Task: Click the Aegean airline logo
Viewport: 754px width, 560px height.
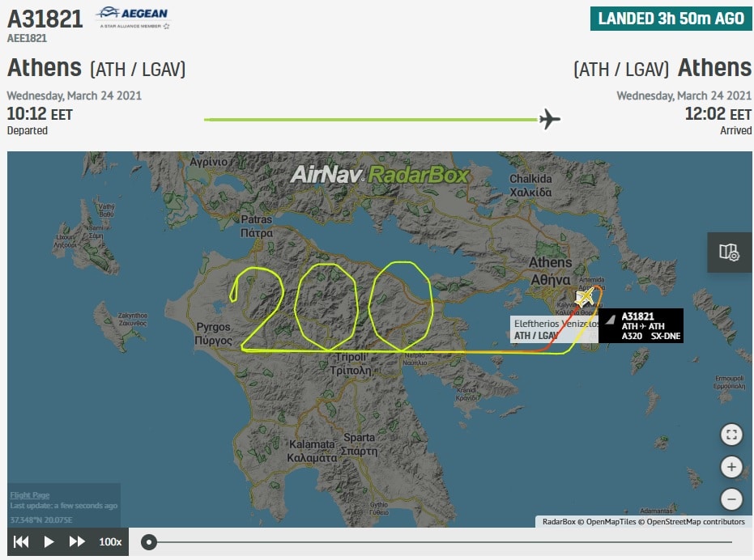Action: coord(134,19)
